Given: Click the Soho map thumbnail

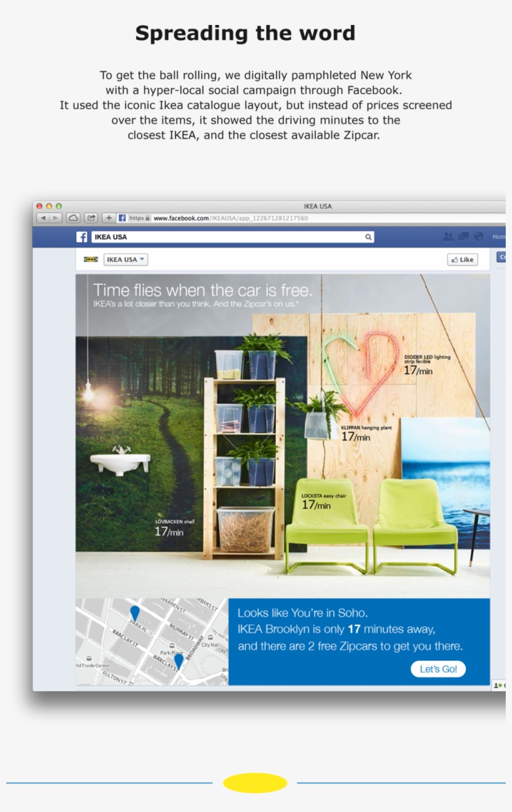Looking at the screenshot, I should (152, 642).
